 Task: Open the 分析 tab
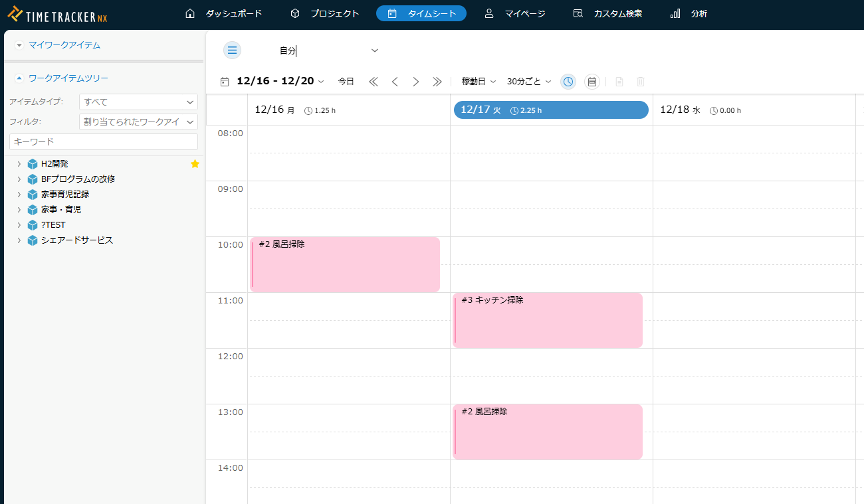click(x=689, y=13)
